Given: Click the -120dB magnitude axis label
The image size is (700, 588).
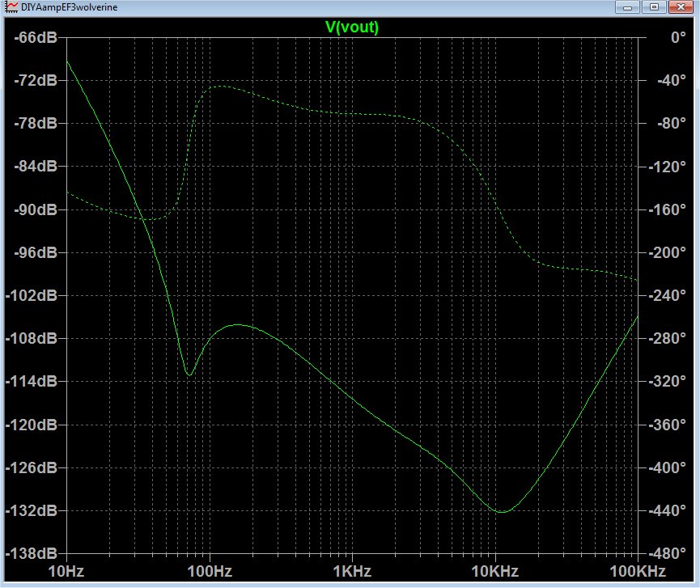Looking at the screenshot, I should pyautogui.click(x=32, y=425).
